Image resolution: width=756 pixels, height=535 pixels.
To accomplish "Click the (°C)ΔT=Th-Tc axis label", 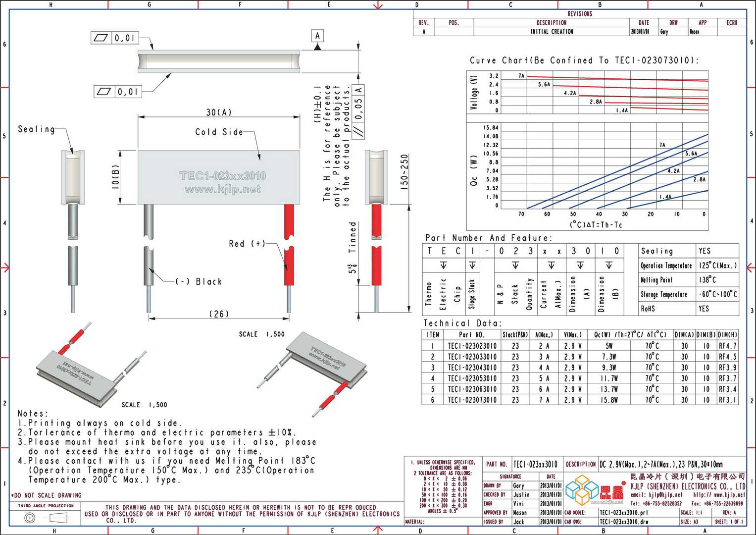I will [x=596, y=224].
